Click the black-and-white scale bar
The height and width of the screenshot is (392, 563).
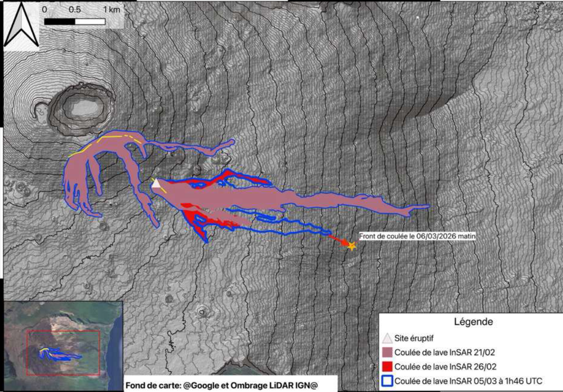point(75,22)
